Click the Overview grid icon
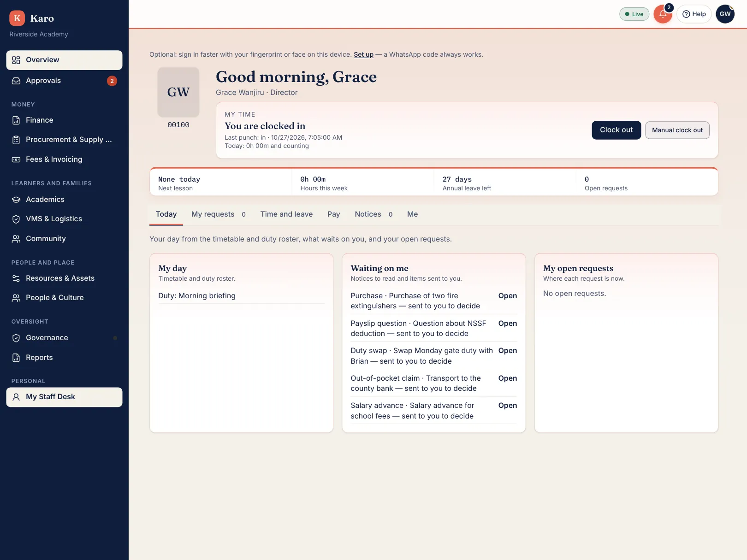 pos(16,60)
